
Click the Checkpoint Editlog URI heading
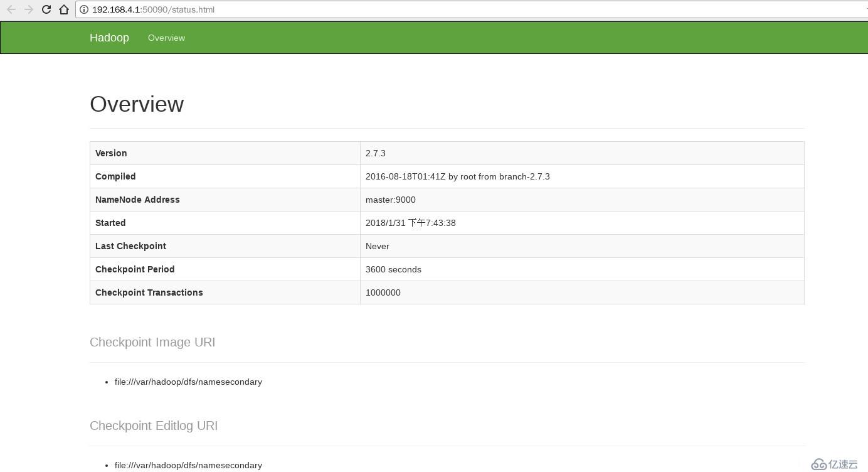[x=154, y=426]
